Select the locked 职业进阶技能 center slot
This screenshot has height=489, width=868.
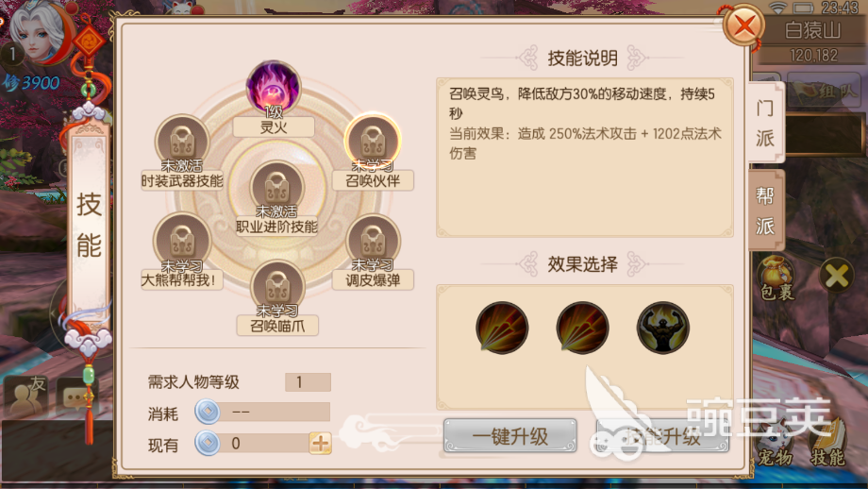pyautogui.click(x=276, y=187)
